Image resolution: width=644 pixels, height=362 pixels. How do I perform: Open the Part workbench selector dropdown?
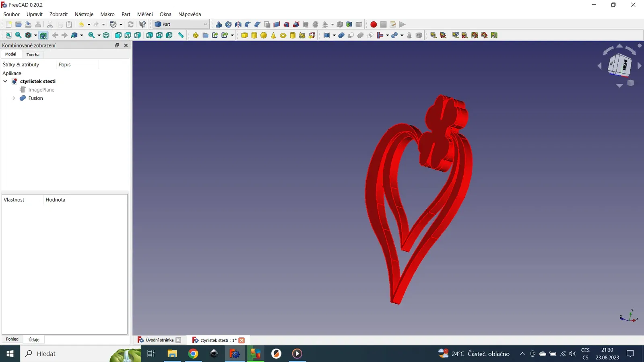point(181,25)
